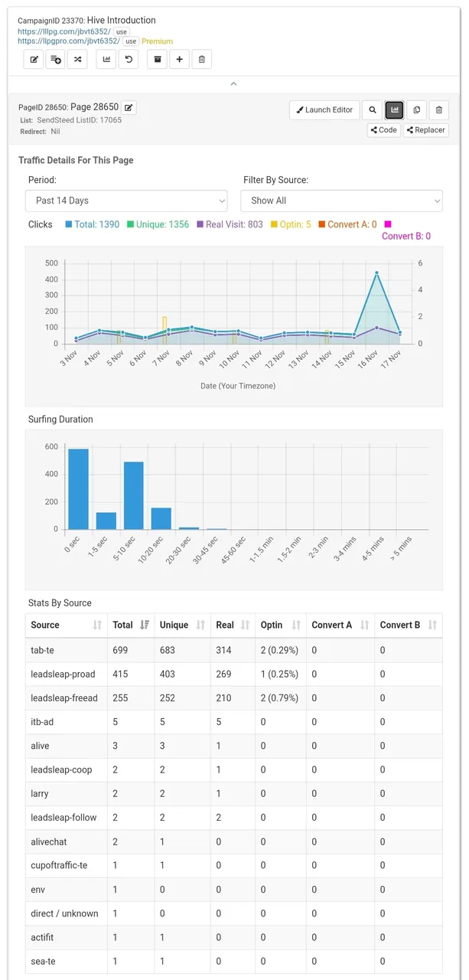This screenshot has width=469, height=980.
Task: Click the 5-10 sec duration bar
Action: (x=134, y=495)
